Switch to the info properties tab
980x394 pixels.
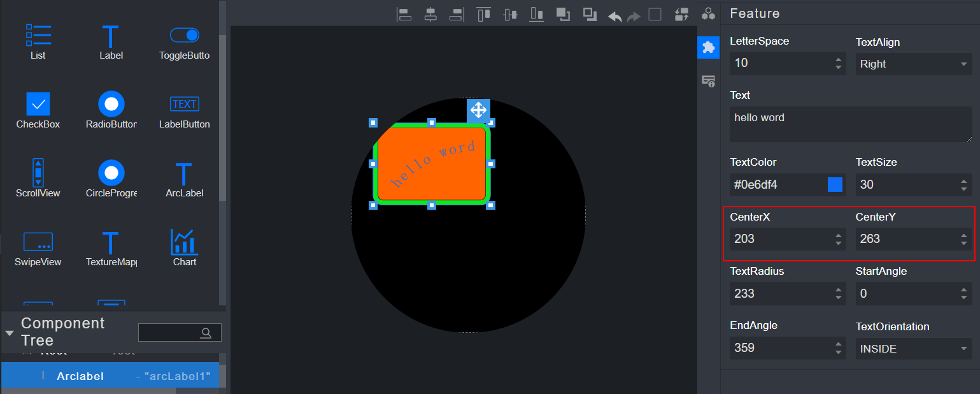click(708, 81)
